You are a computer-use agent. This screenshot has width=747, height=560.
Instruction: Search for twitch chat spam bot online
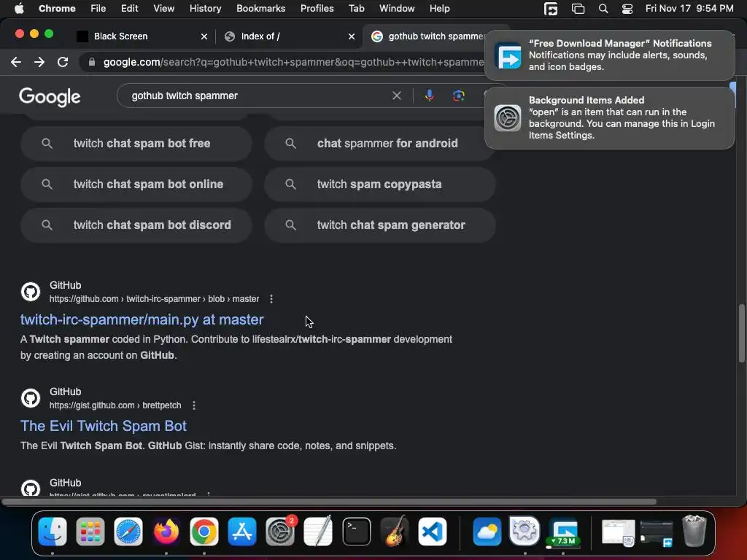click(136, 184)
